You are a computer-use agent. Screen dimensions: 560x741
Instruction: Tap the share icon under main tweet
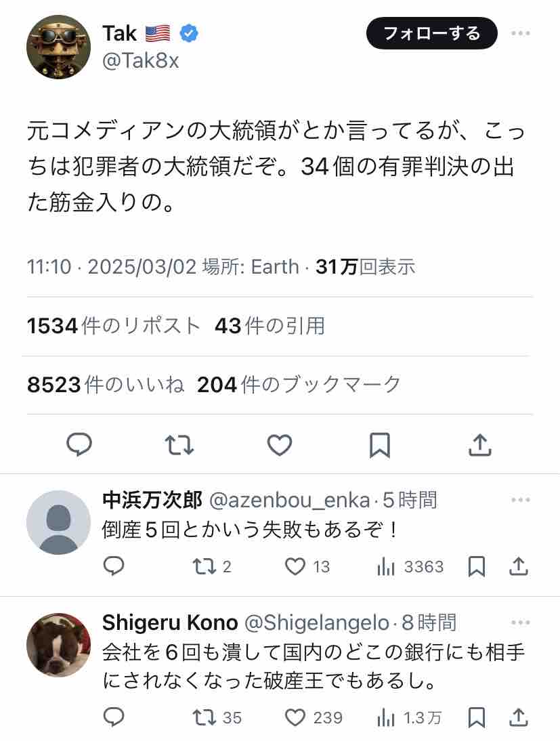pos(479,445)
